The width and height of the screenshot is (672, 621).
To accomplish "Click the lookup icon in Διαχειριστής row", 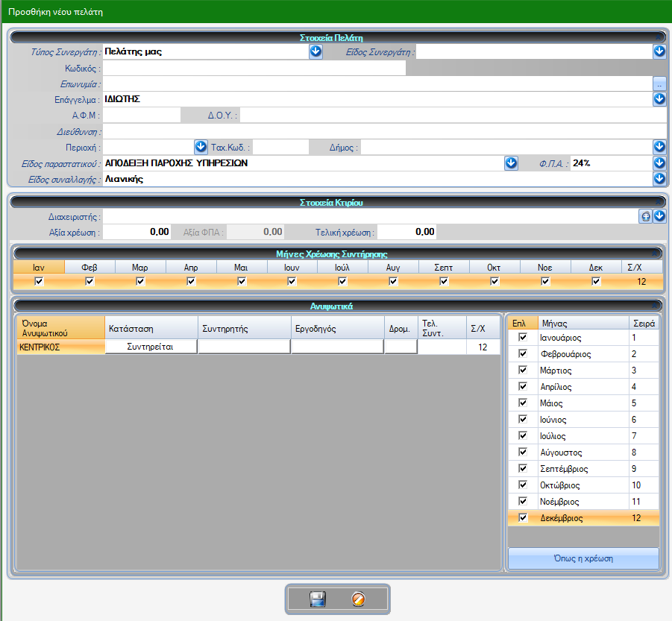I will click(x=647, y=216).
